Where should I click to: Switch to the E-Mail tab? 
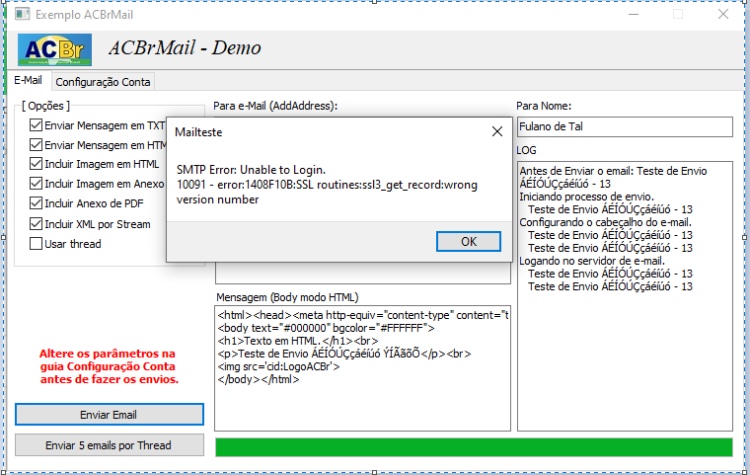(x=28, y=80)
